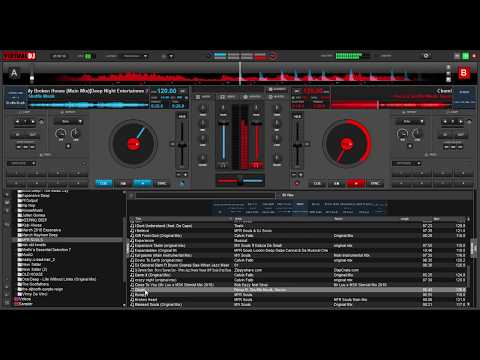This screenshot has height=360, width=480.
Task: Click the Deck A pause/stutter button
Action: pyautogui.click(x=123, y=183)
